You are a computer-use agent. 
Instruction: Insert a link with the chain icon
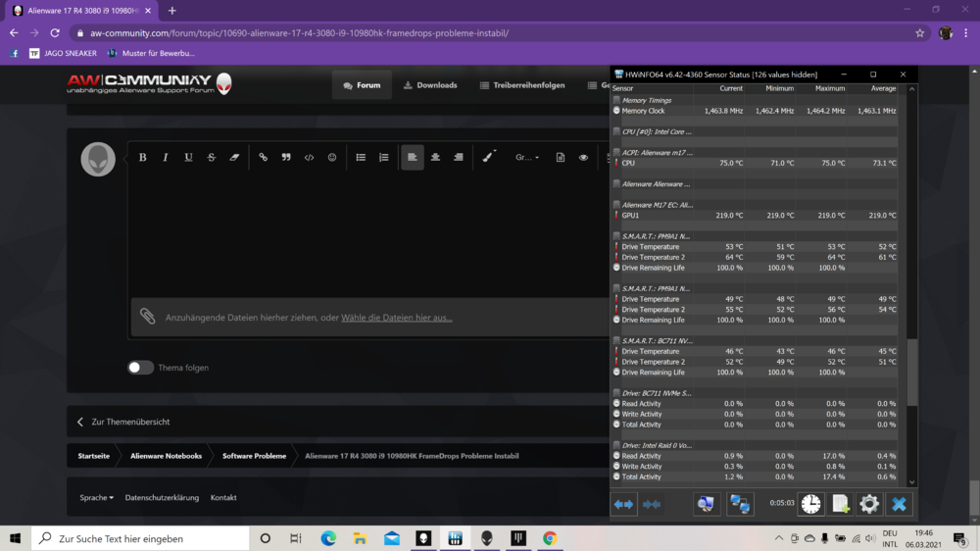pos(263,157)
